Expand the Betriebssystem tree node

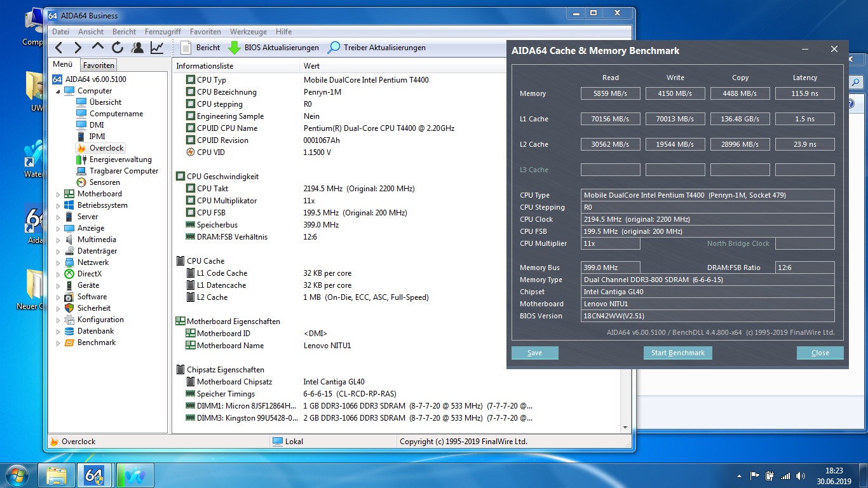pyautogui.click(x=57, y=205)
